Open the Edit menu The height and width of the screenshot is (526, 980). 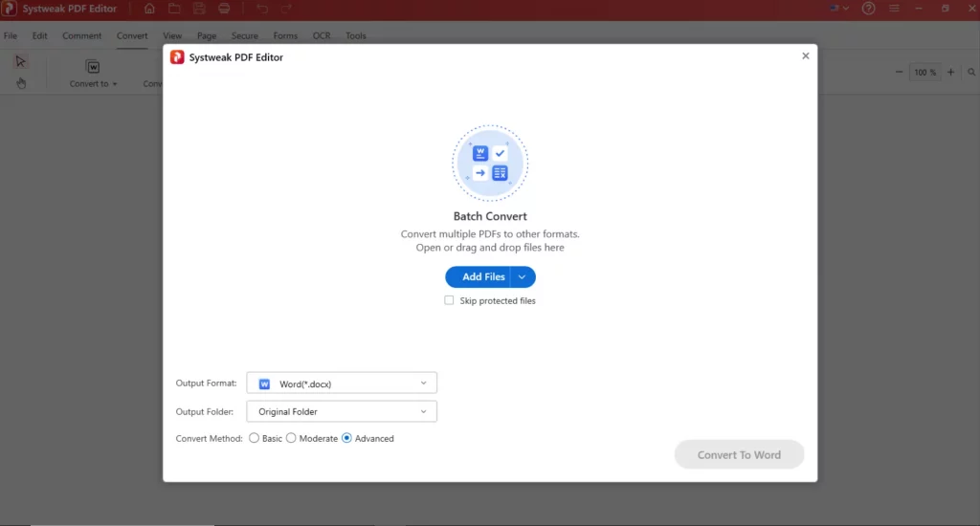(40, 35)
